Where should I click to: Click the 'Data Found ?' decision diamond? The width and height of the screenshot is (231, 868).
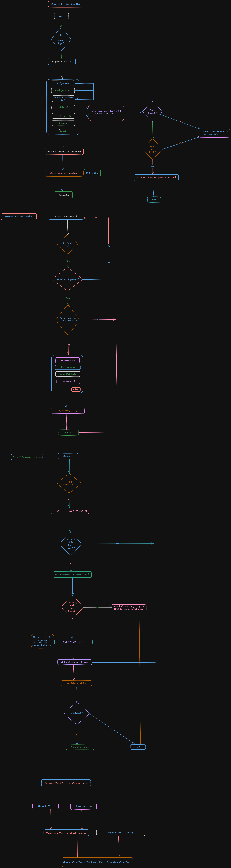152,112
